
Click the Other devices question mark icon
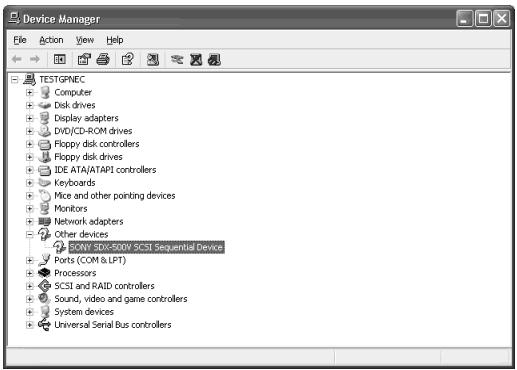point(44,234)
